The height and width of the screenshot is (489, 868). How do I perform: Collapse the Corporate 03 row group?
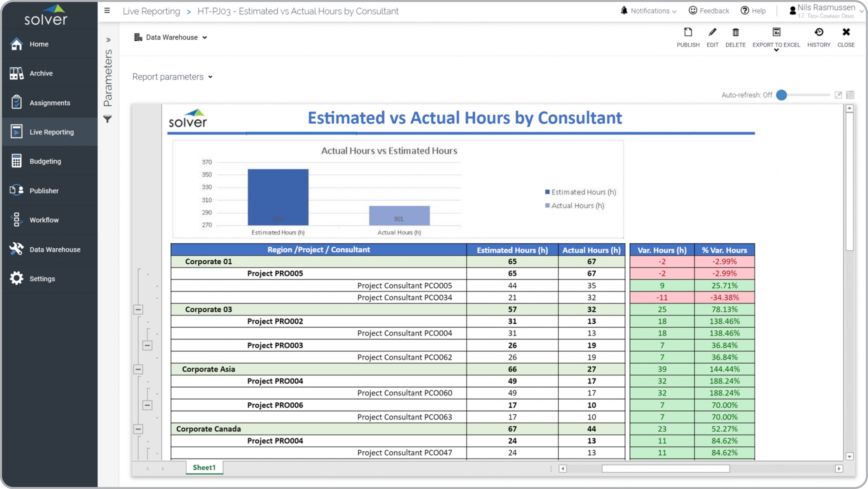point(138,309)
